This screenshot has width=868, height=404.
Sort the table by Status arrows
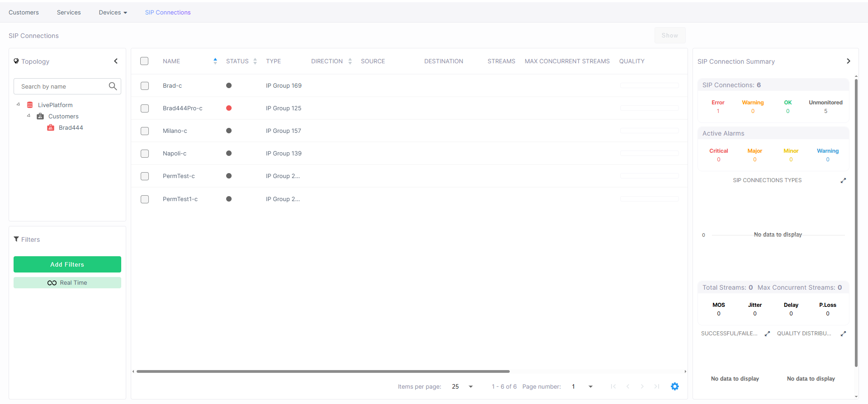click(255, 61)
